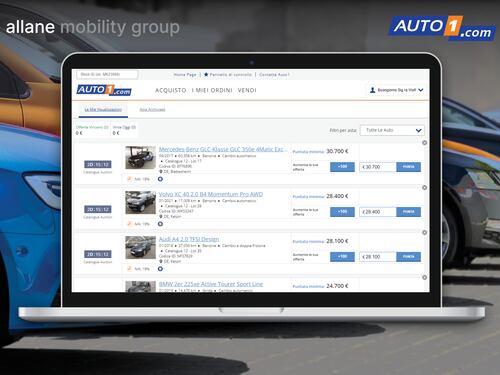Screen dimensions: 500x375
Task: Click the € 30.700 bid input field
Action: [x=378, y=167]
